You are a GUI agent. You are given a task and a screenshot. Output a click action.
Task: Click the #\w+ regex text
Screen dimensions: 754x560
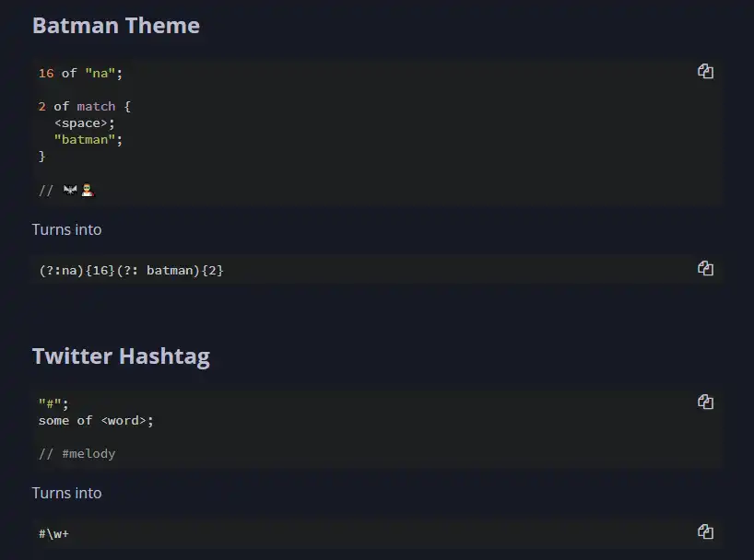click(53, 533)
